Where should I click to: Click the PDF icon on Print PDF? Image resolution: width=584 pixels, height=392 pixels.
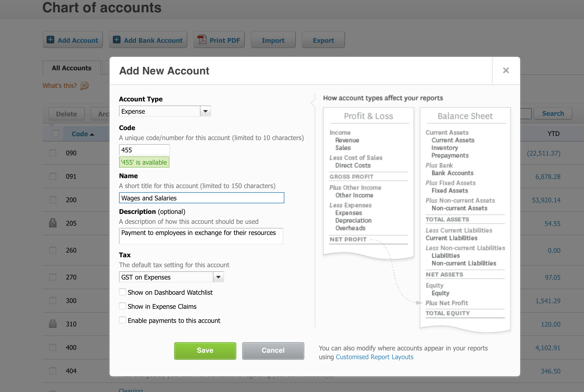202,40
